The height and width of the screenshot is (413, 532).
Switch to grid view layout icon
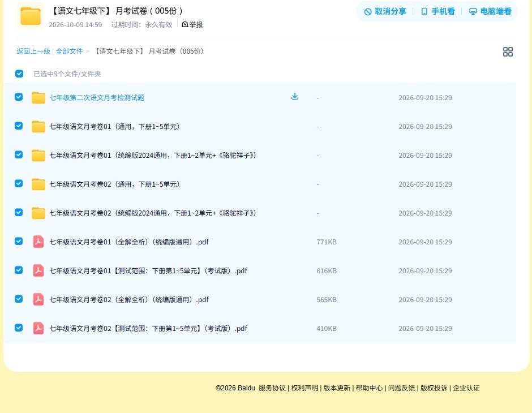point(508,52)
